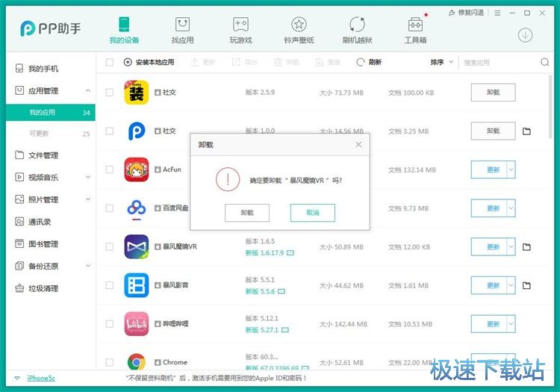
Task: Open file folder icon for 暴风魔镜VR
Action: point(526,247)
